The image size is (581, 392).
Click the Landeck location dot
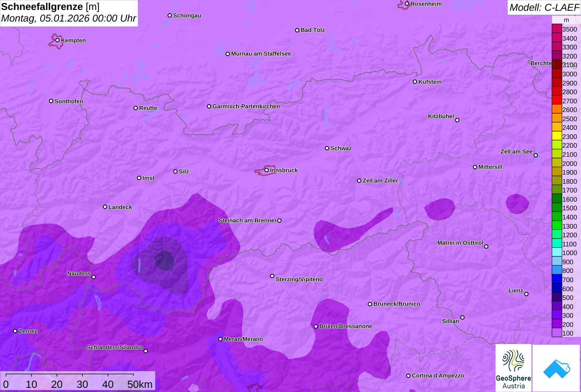(105, 207)
